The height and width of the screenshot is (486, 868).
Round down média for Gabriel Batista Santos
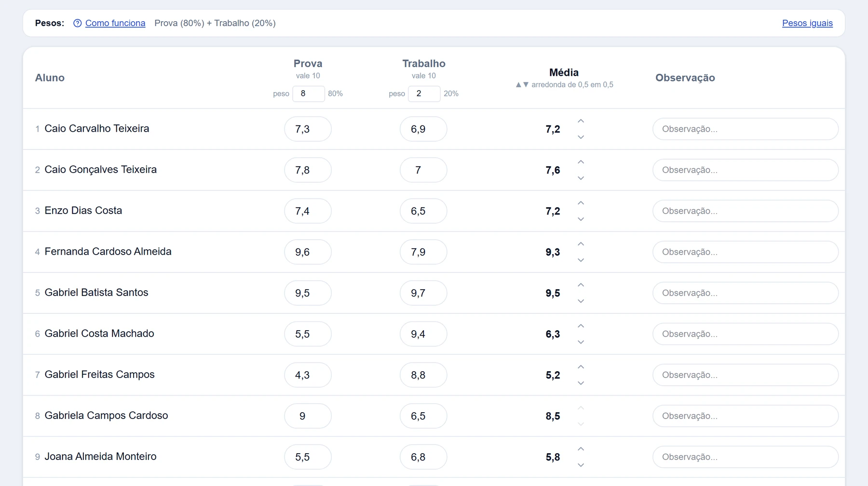(x=581, y=301)
